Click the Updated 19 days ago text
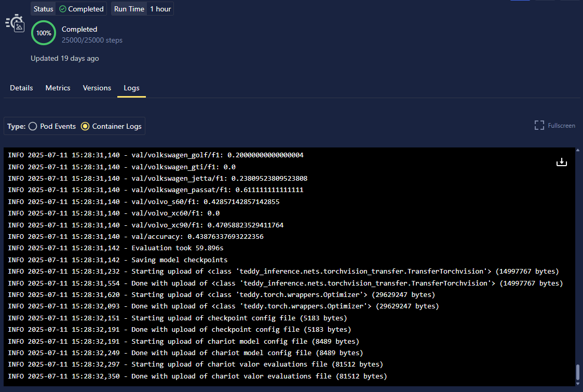The image size is (583, 392). click(65, 58)
